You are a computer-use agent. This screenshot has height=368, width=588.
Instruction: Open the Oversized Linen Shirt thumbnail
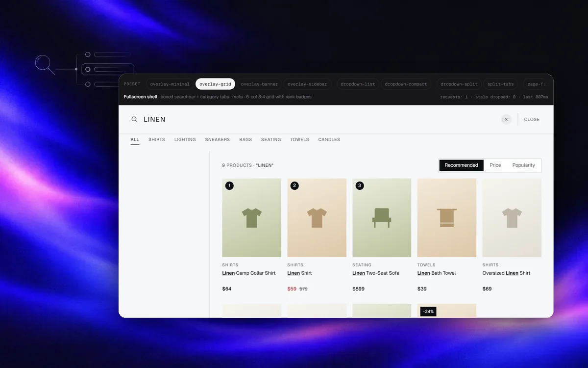(512, 218)
